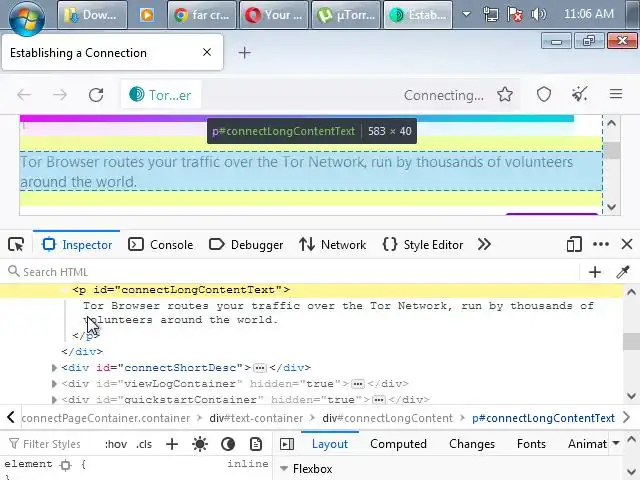Screen dimensions: 640x480
Task: Click the volume speaker tray icon
Action: tap(539, 15)
